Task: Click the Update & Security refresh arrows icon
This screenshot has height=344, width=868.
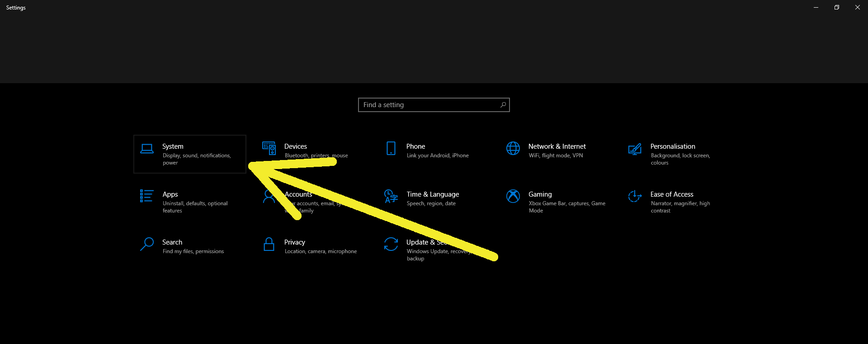Action: click(x=391, y=244)
